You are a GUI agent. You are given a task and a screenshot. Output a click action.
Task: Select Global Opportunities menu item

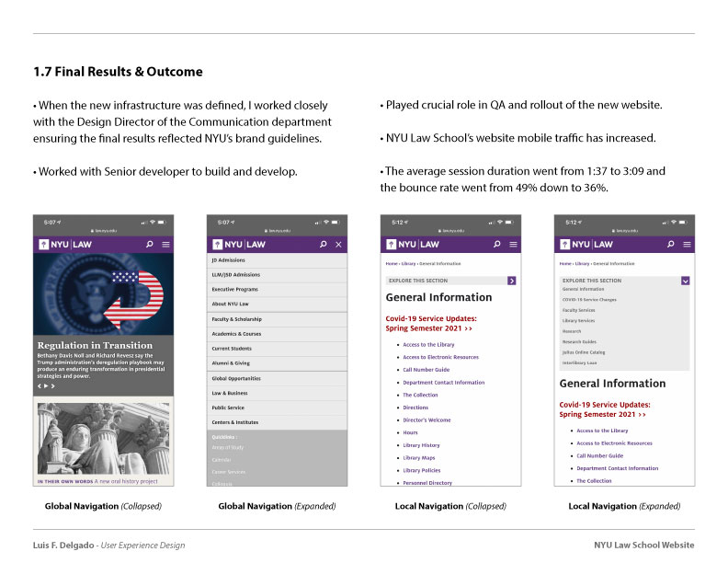point(277,379)
